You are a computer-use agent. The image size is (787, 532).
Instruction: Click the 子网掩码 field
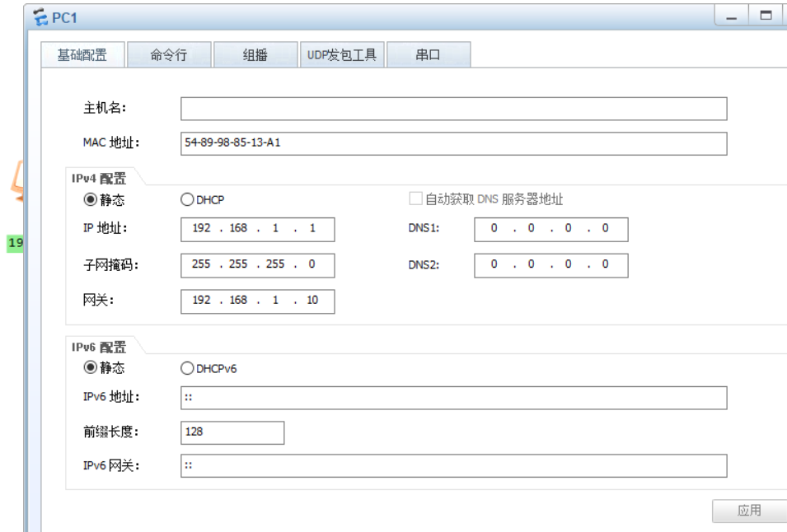(257, 265)
